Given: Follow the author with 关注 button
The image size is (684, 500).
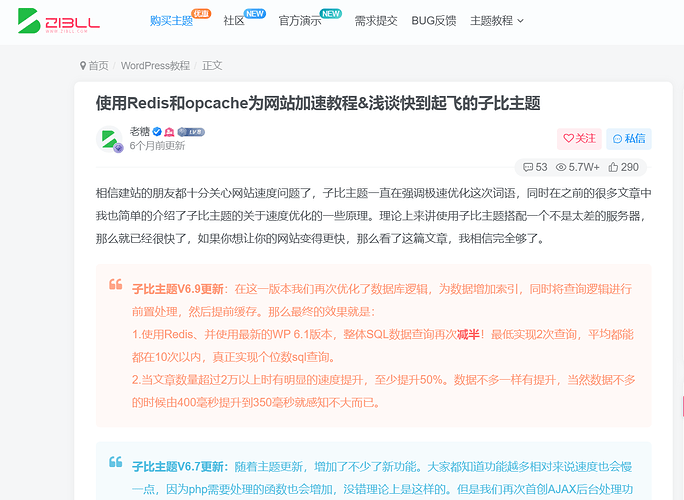Looking at the screenshot, I should (x=579, y=139).
